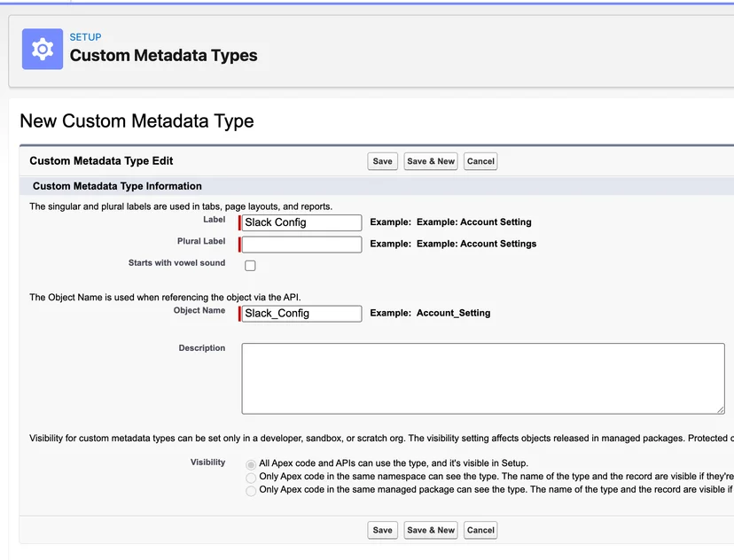This screenshot has height=560, width=734.
Task: Select Only Apex code in same namespace option
Action: 251,478
